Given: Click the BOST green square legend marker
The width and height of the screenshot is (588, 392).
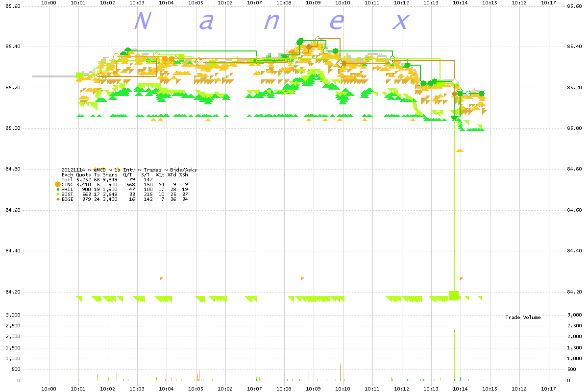Looking at the screenshot, I should pyautogui.click(x=58, y=194).
